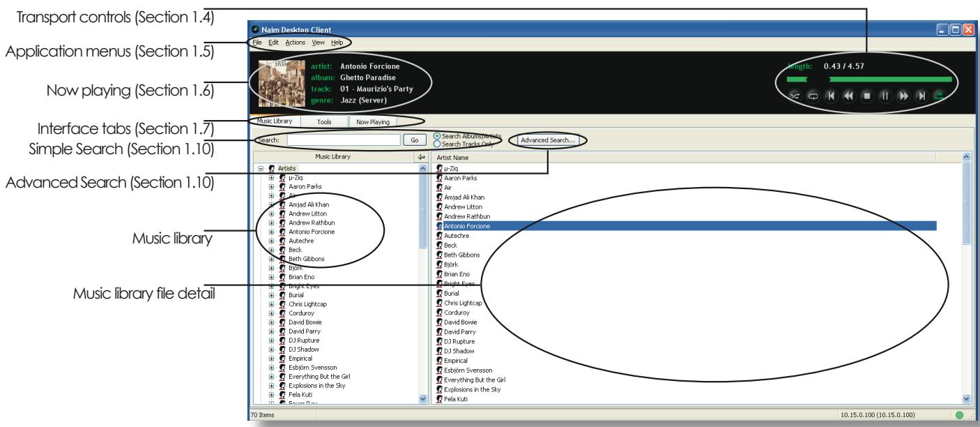This screenshot has width=980, height=427.
Task: Expand Andrew Litton in the Music Library tree
Action: 271,213
